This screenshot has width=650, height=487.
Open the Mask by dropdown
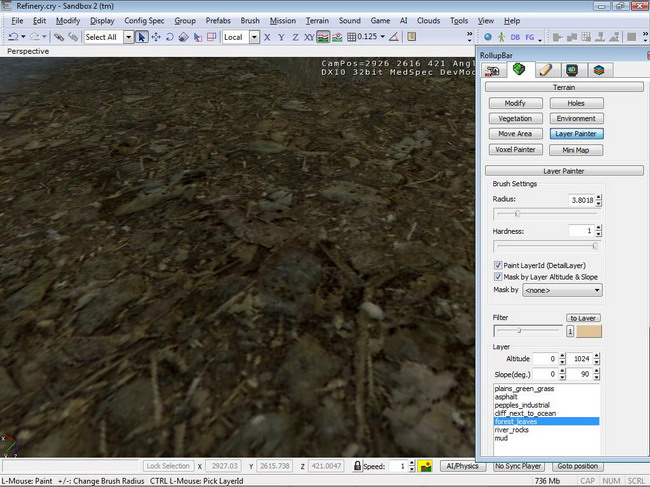click(562, 290)
